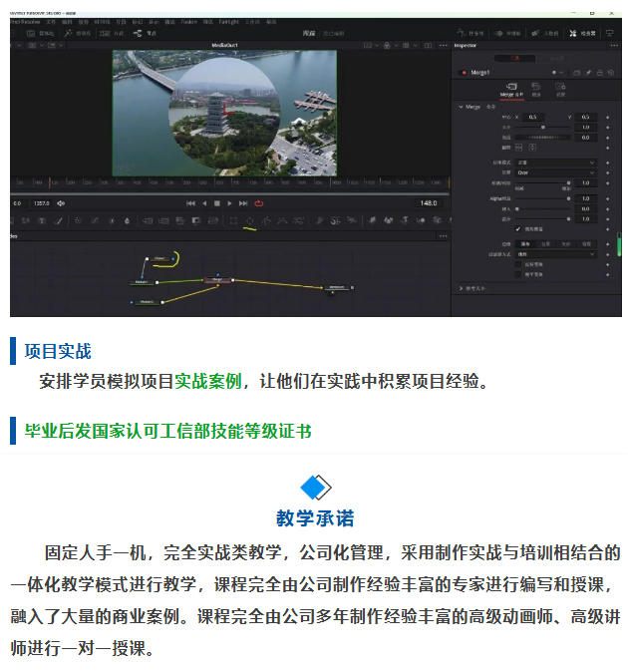Collapse the Merge section in Inspector
Screen dimensions: 628x672
pyautogui.click(x=461, y=107)
